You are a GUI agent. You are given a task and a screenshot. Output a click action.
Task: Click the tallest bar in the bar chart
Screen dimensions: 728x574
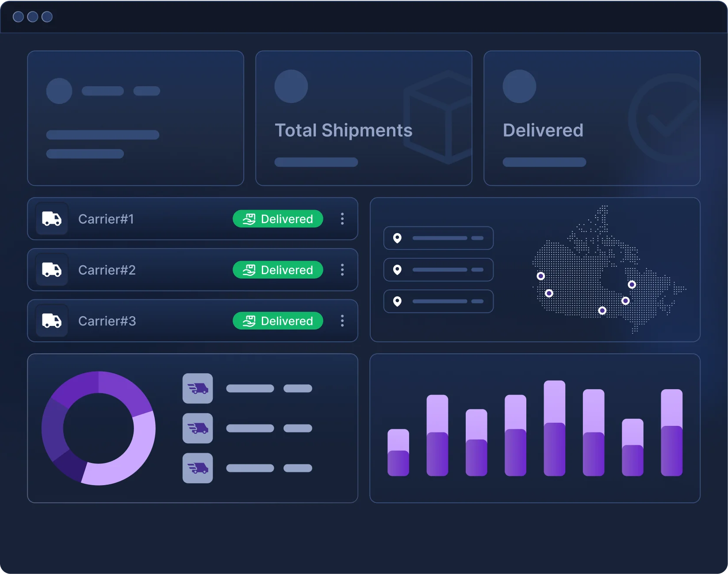(555, 428)
